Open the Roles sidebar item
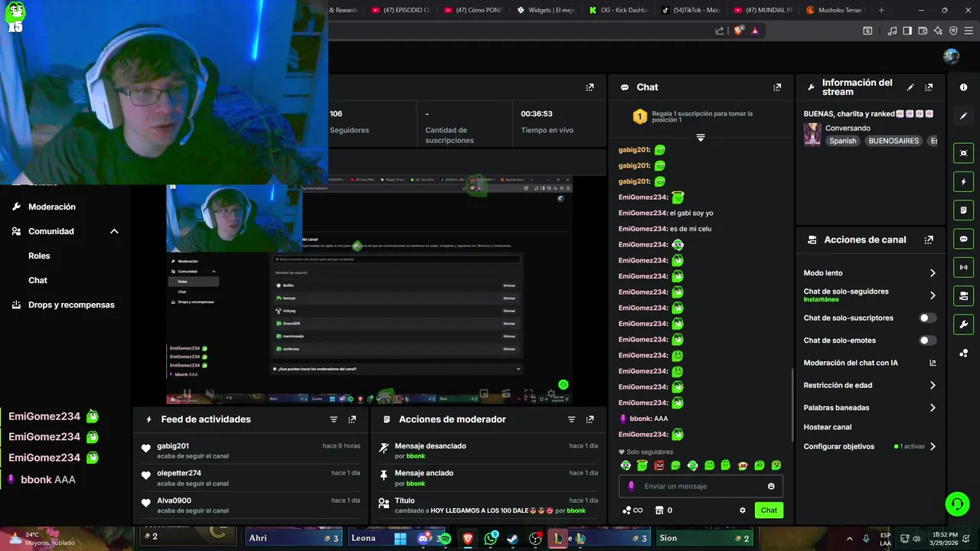This screenshot has height=551, width=980. coord(39,256)
